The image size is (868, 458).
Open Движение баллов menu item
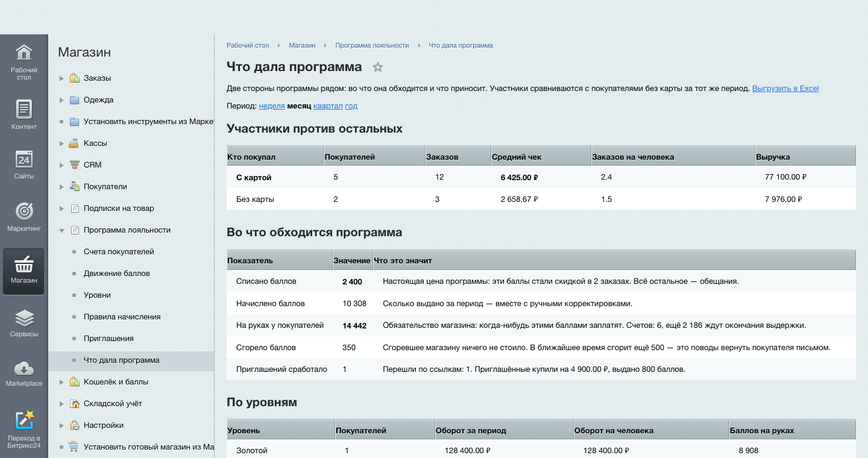pos(117,273)
